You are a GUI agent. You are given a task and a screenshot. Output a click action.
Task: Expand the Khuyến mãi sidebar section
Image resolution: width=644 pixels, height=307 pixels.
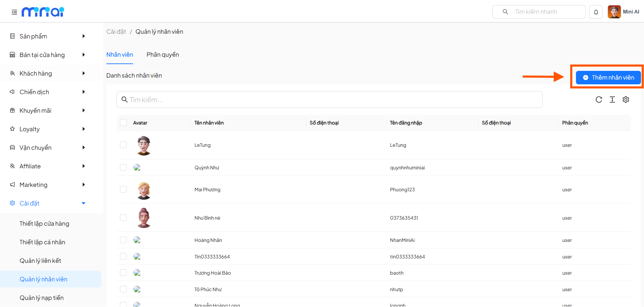click(x=47, y=110)
